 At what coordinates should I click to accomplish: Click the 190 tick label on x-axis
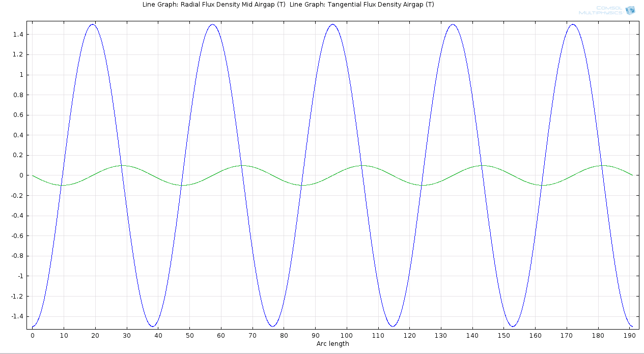(x=630, y=336)
